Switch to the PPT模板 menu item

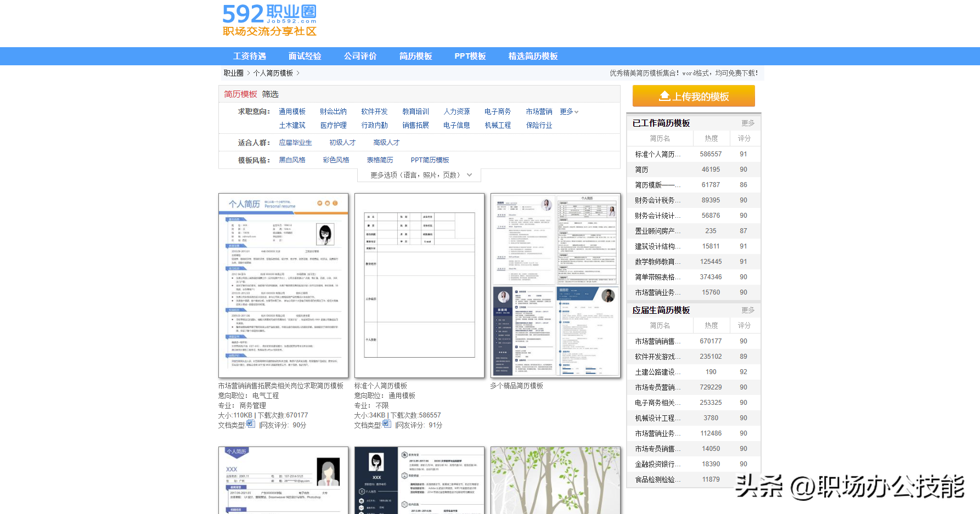tap(470, 56)
